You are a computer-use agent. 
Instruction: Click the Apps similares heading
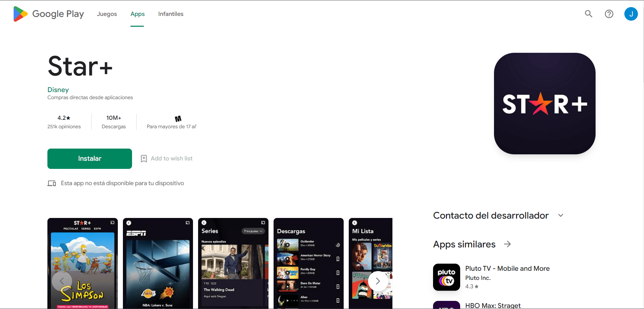coord(464,244)
